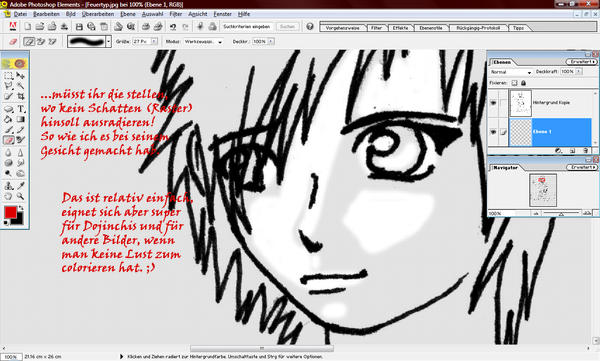Select the Crop tool
Screen dimensions: 600x361
pos(21,97)
